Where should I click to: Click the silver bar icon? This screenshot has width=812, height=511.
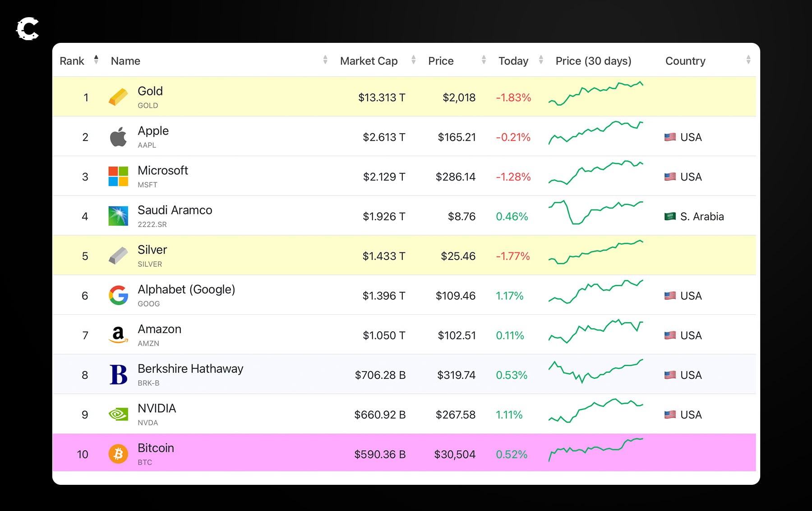click(x=118, y=256)
